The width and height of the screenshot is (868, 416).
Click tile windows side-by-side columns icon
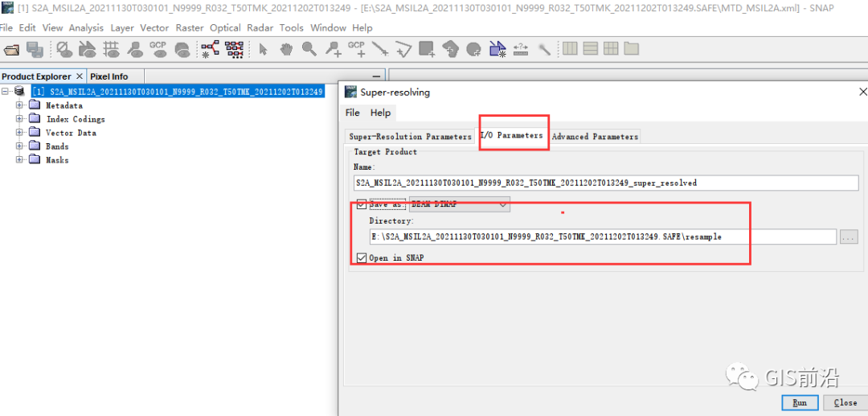pos(570,49)
